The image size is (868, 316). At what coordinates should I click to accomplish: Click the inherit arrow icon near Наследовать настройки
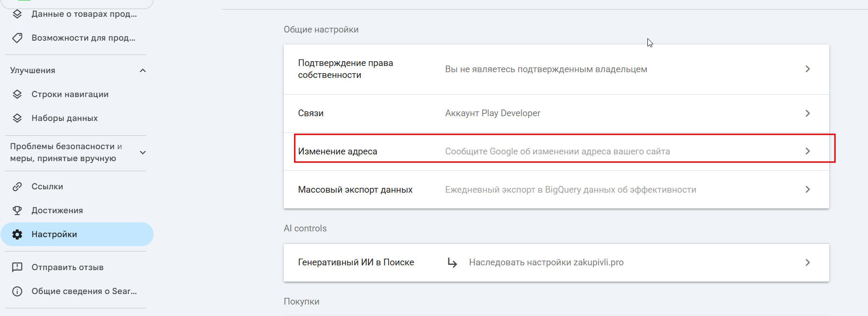pos(452,262)
